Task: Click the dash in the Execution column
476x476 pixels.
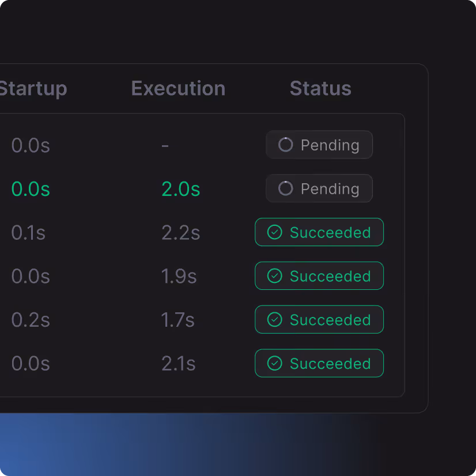Action: [x=165, y=146]
